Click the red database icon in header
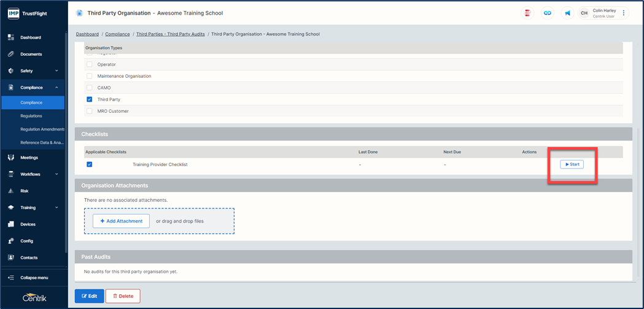The height and width of the screenshot is (309, 644). (527, 13)
